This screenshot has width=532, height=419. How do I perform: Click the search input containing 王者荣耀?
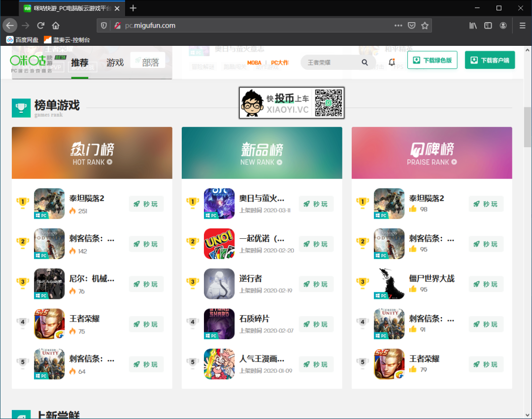click(x=325, y=63)
